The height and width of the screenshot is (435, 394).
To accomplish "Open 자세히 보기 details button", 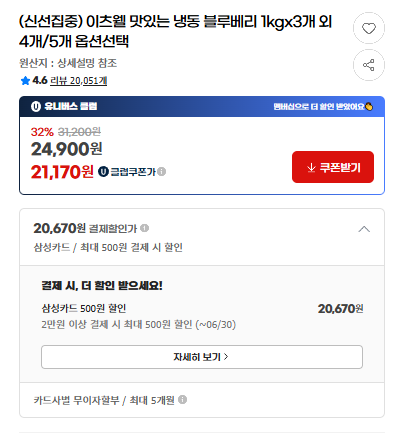I will click(202, 357).
